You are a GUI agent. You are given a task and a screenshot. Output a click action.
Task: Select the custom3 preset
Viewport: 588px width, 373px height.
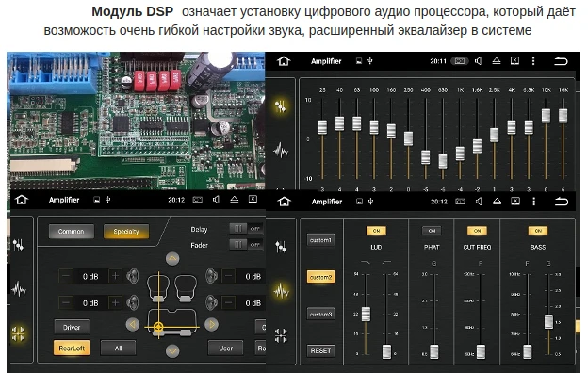tap(320, 315)
